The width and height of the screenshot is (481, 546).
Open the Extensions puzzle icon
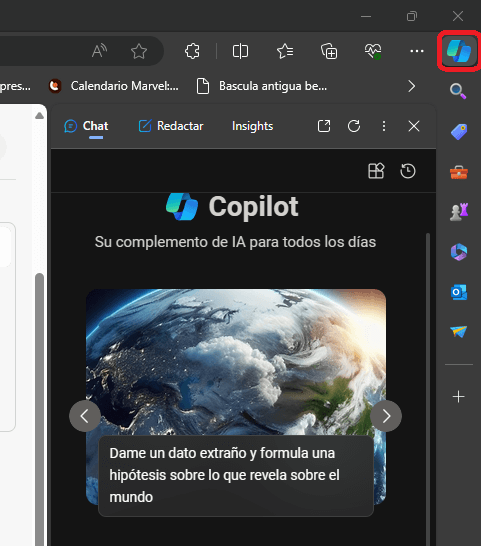click(192, 51)
